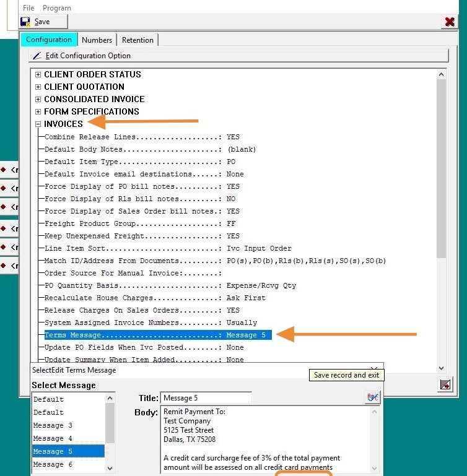The image size is (467, 476).
Task: Select Line Item Sort option
Action: (168, 248)
